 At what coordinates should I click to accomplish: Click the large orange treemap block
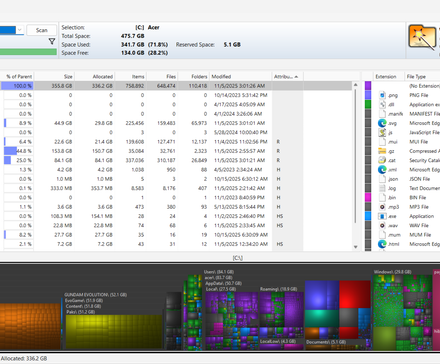(x=30, y=326)
